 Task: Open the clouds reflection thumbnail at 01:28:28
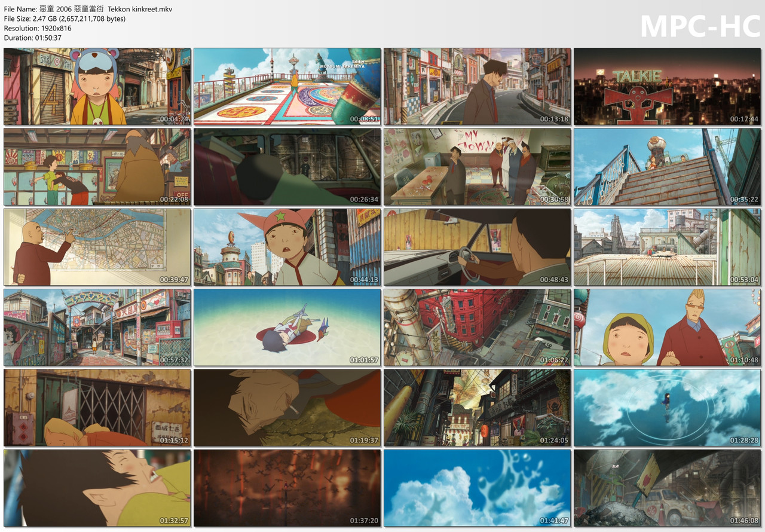click(668, 408)
